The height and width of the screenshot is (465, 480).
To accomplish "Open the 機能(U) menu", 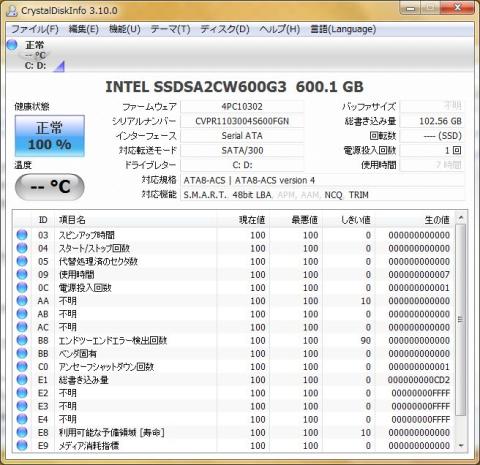I will click(125, 29).
